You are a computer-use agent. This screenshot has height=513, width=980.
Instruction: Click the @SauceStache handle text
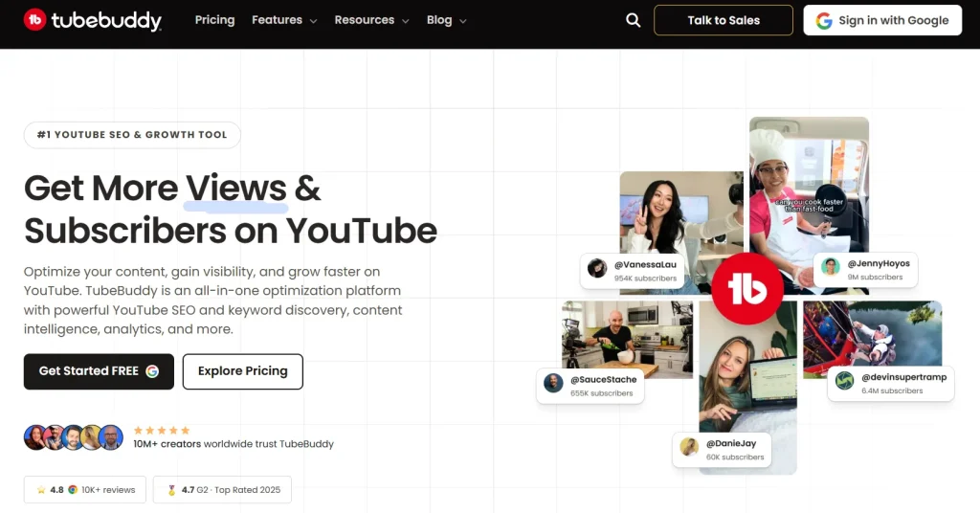click(603, 379)
